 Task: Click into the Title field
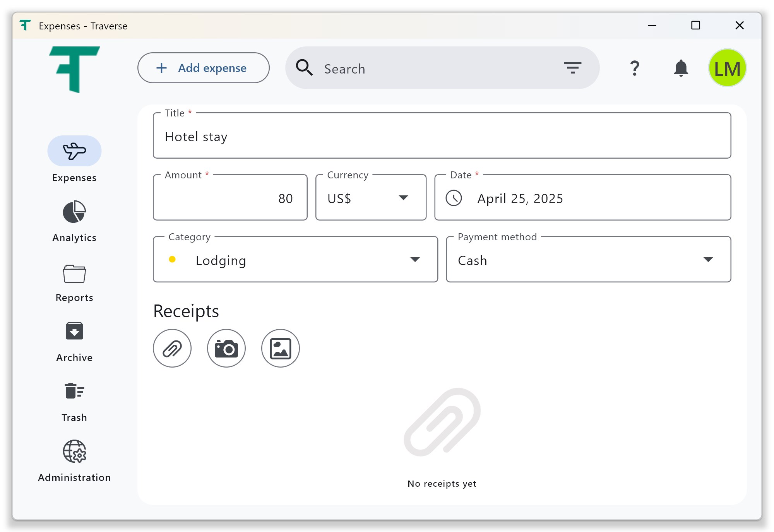coord(442,135)
